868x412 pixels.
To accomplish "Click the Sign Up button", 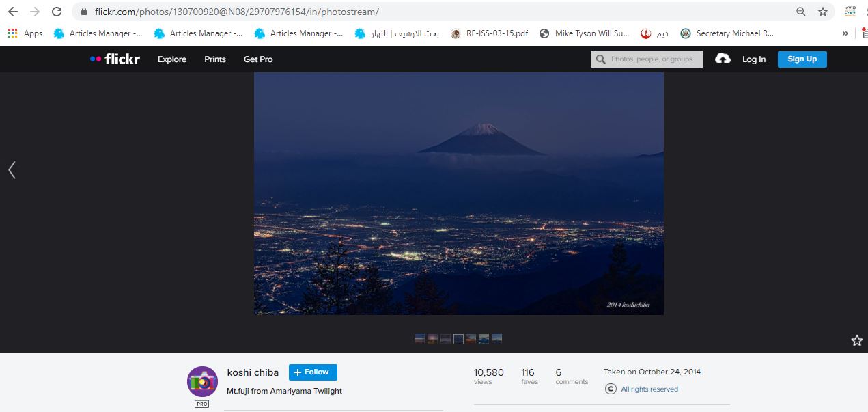I will pos(802,59).
